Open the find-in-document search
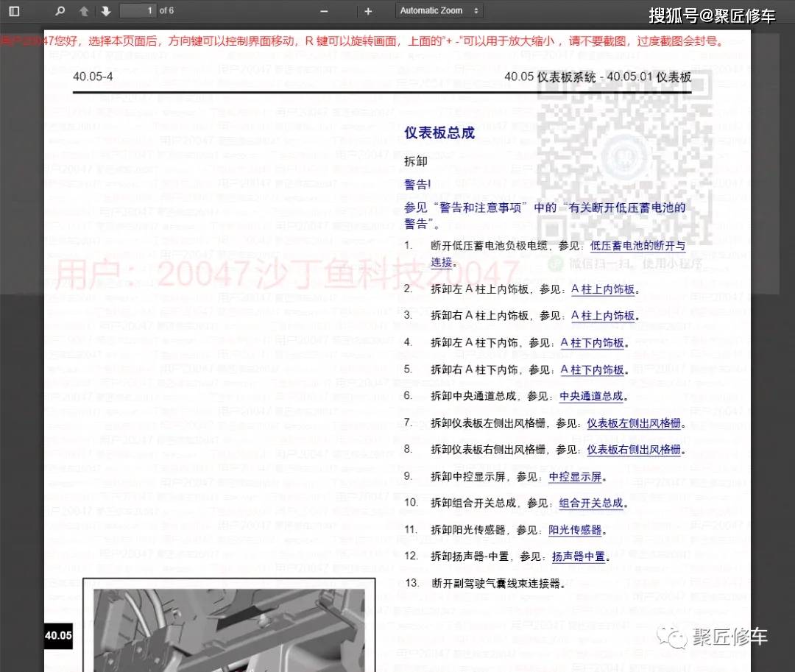Screen dimensions: 795x672 point(60,11)
